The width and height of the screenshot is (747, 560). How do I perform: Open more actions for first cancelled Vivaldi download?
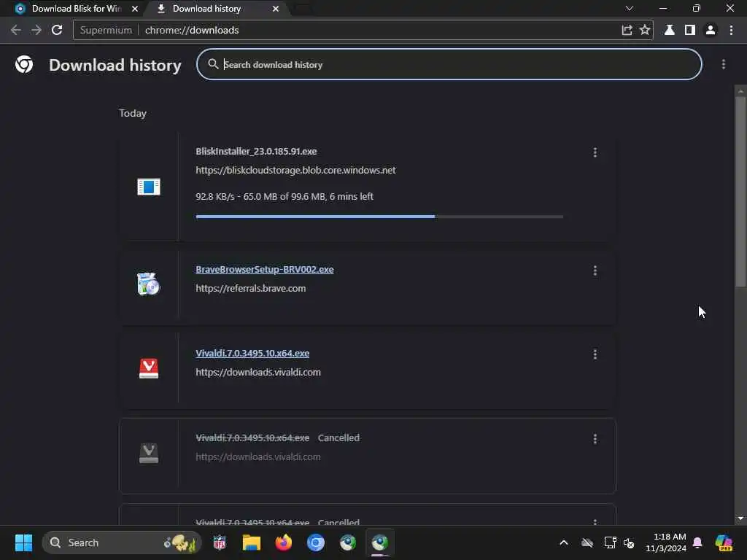pos(595,439)
